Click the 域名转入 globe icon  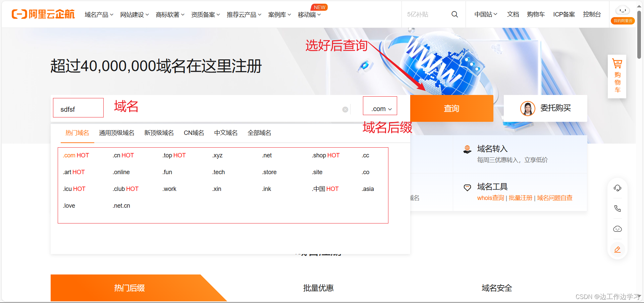click(x=467, y=149)
